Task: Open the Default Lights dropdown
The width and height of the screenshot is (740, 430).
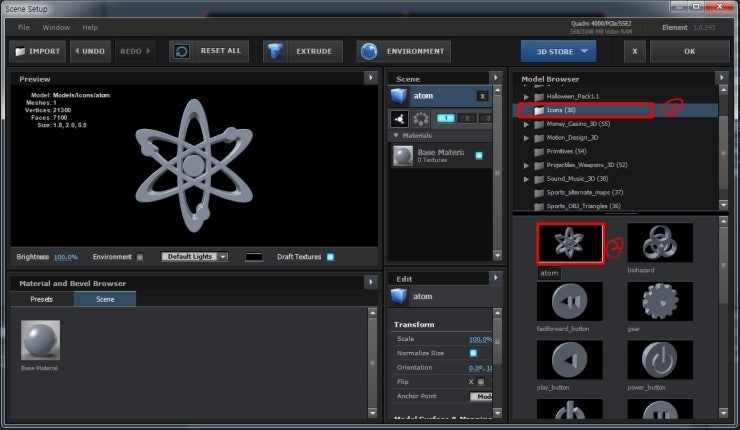Action: click(x=195, y=256)
